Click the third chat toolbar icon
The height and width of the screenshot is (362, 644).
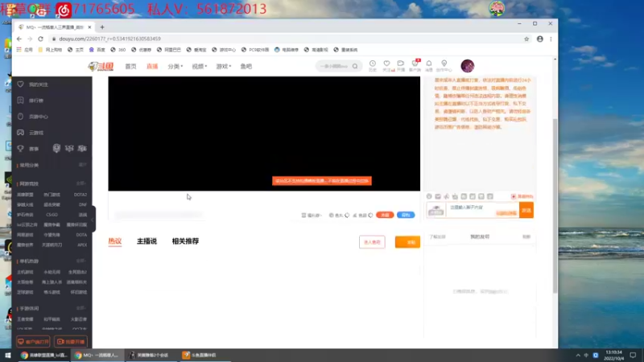[447, 196]
